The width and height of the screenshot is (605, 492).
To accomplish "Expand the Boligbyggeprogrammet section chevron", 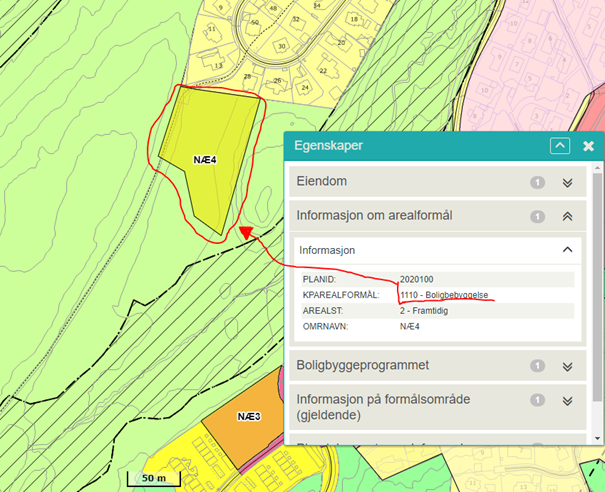I will 567,366.
